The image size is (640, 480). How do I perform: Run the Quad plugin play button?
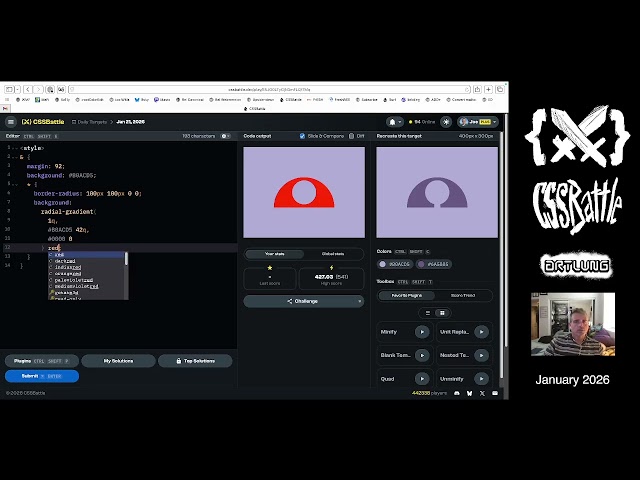click(422, 379)
